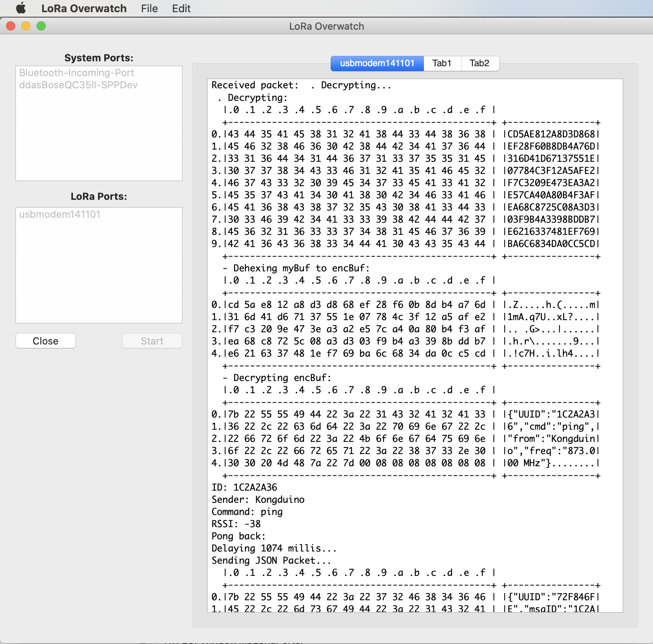Switch to the Tab2 tab
The image size is (653, 644).
point(479,63)
